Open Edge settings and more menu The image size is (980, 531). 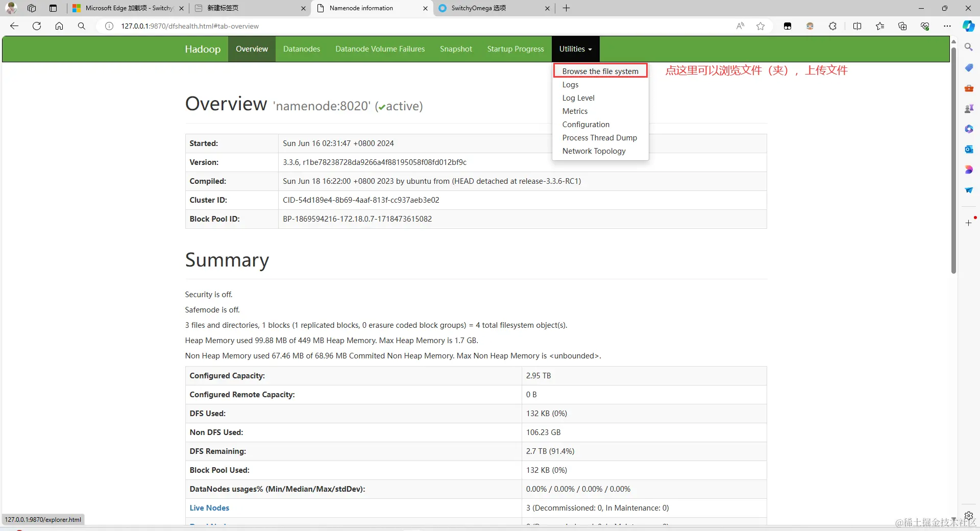click(x=947, y=26)
